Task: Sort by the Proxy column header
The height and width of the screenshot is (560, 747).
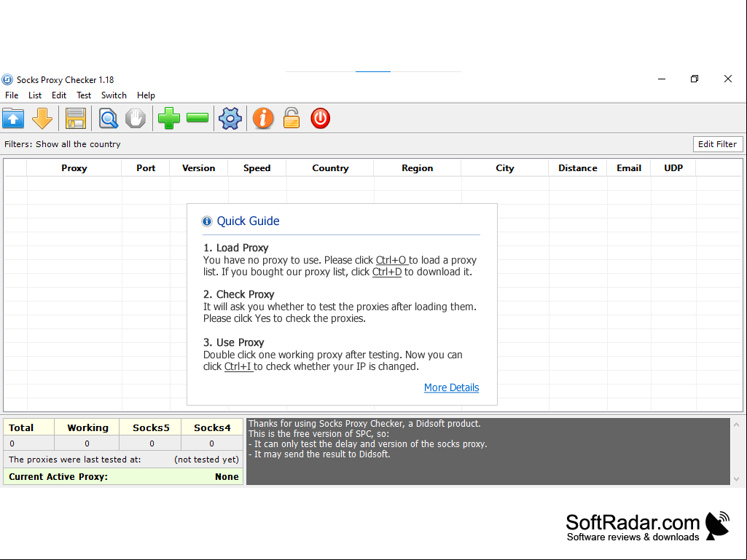Action: coord(74,168)
